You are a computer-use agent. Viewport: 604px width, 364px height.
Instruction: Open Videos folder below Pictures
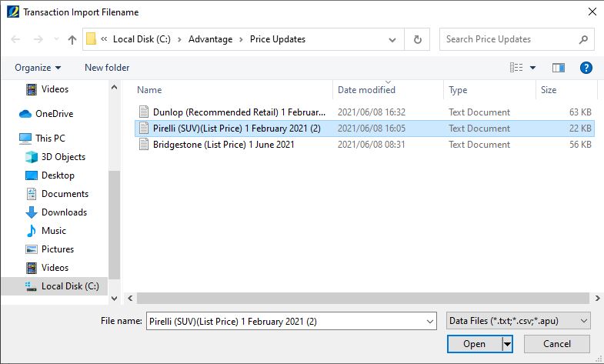[55, 268]
